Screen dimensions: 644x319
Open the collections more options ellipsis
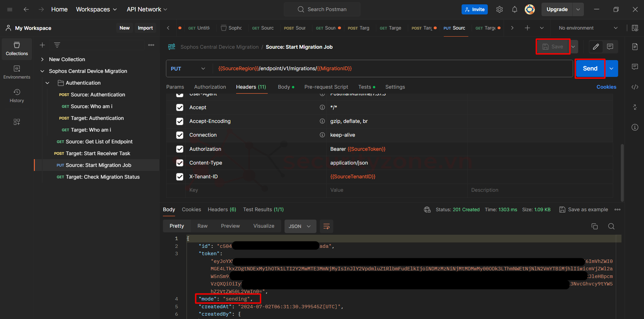[151, 45]
